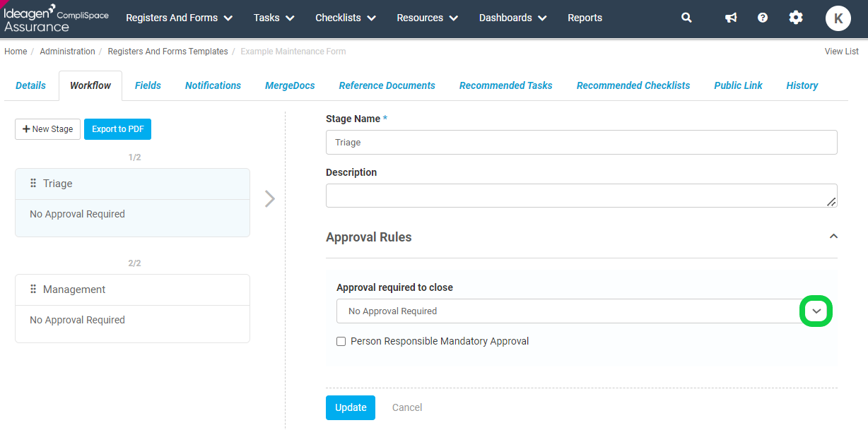
Task: Open the Reference Documents tab
Action: (387, 85)
